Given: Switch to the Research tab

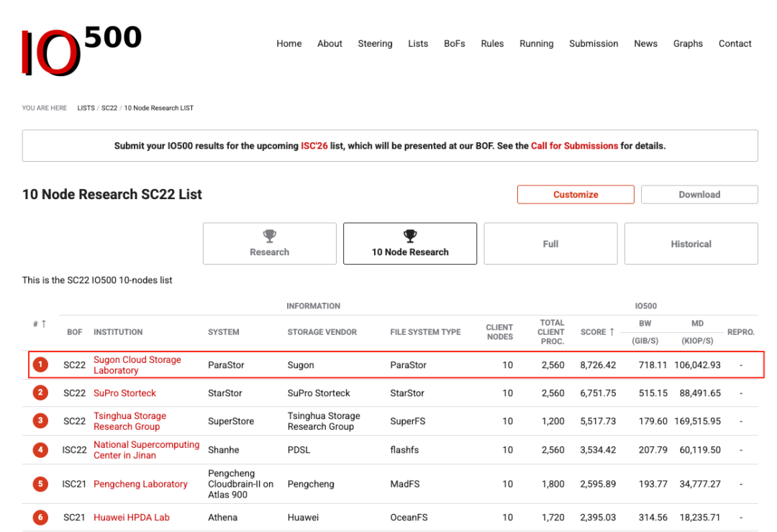Looking at the screenshot, I should point(270,244).
